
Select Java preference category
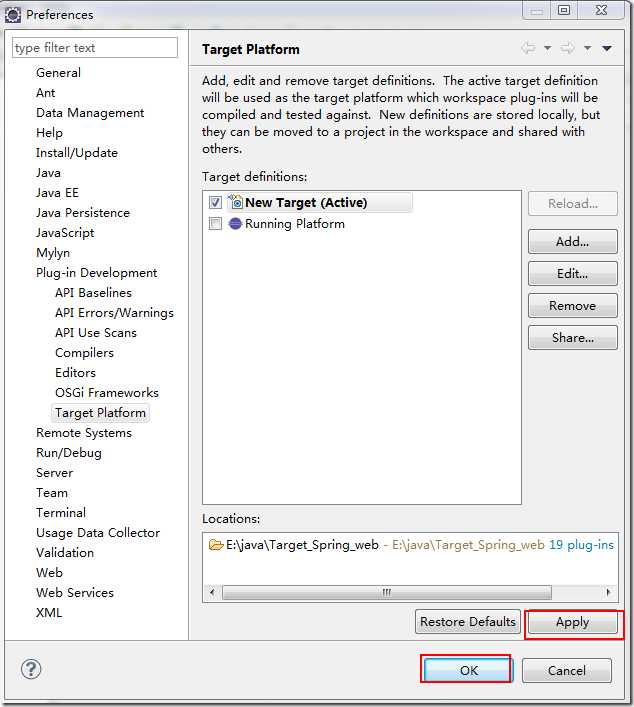tap(48, 173)
